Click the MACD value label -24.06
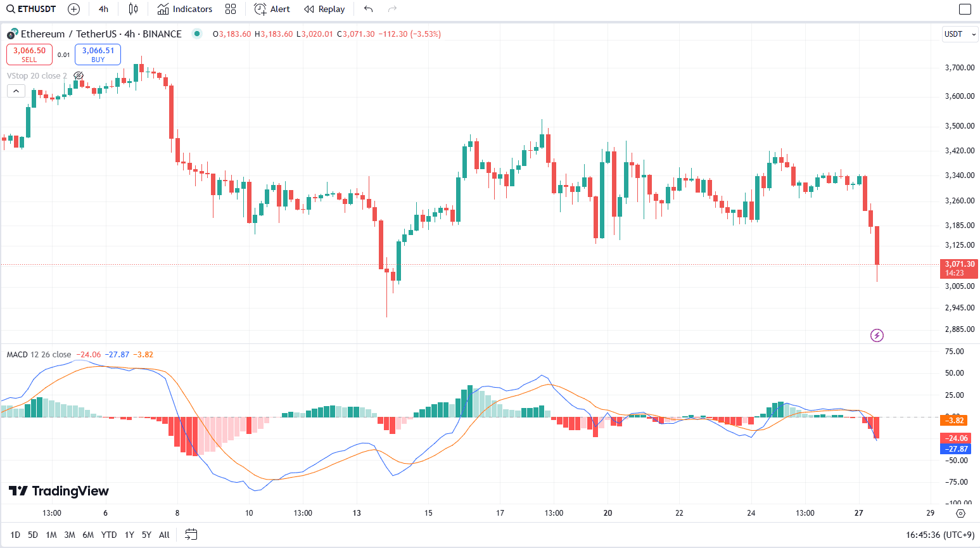 click(x=955, y=438)
